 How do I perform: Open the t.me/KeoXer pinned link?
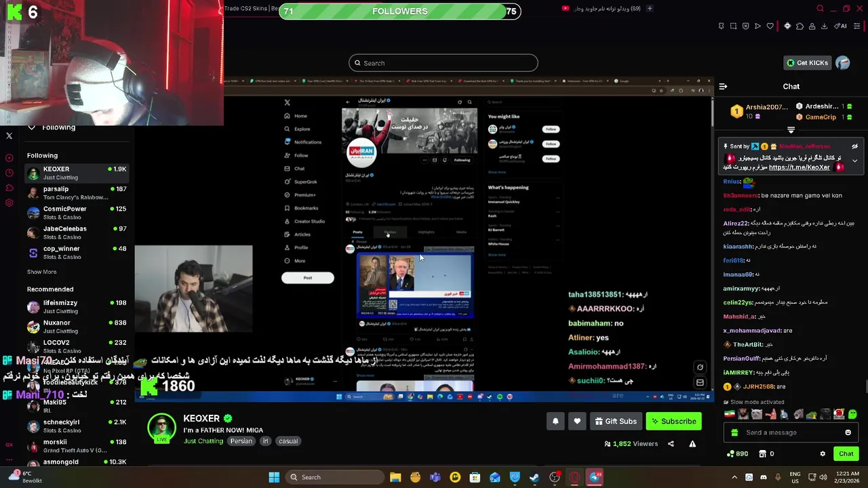pos(799,167)
